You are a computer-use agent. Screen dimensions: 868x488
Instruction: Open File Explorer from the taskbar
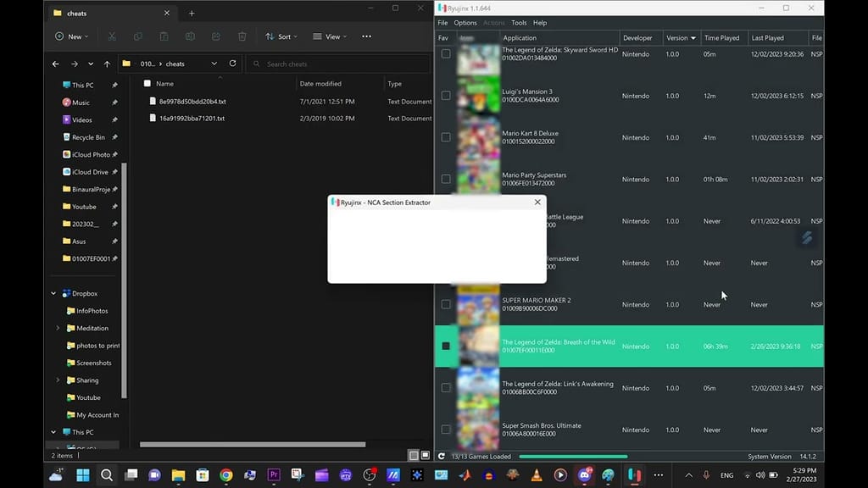(178, 475)
